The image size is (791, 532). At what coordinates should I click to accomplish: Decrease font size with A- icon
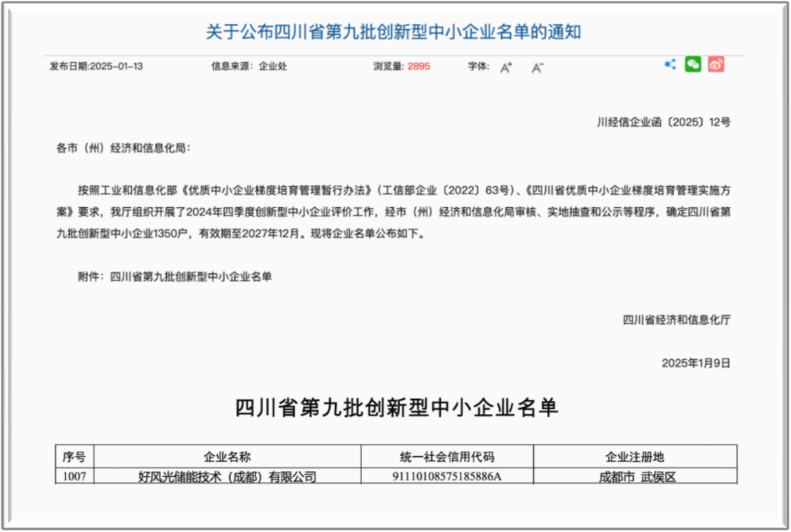click(x=538, y=67)
